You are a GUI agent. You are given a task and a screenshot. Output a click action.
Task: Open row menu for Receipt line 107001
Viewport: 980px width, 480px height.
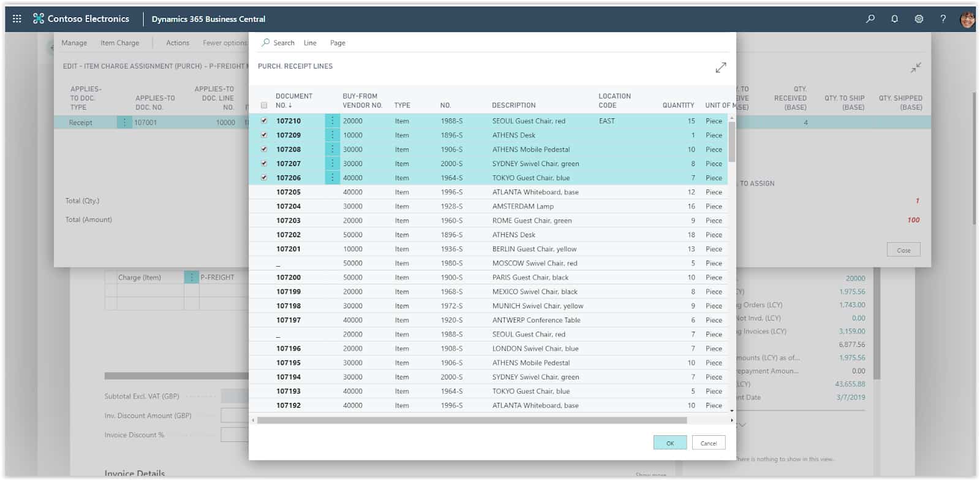pyautogui.click(x=124, y=122)
